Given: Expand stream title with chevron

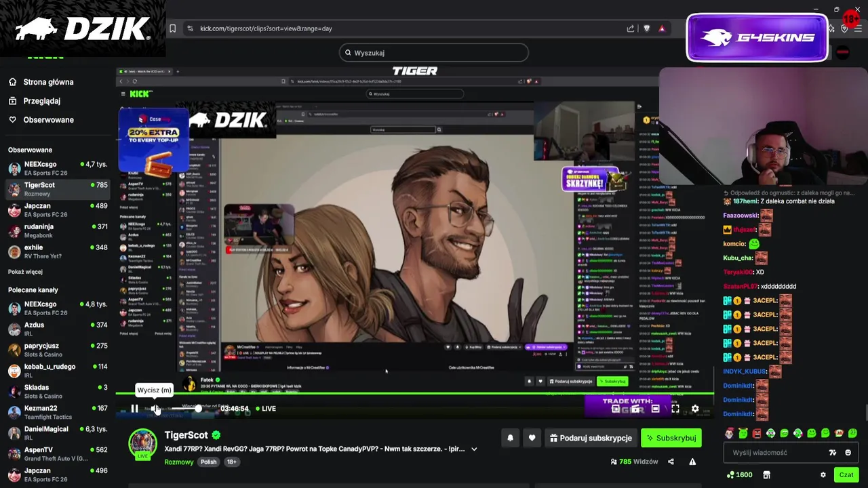Looking at the screenshot, I should [x=474, y=449].
